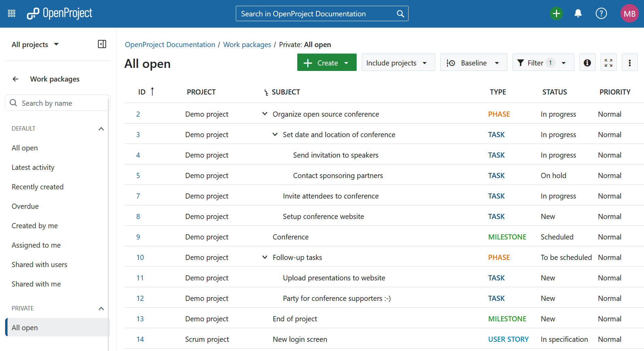Toggle hierarchy mode icon beside SUBJECT
644x351 pixels.
click(x=266, y=92)
